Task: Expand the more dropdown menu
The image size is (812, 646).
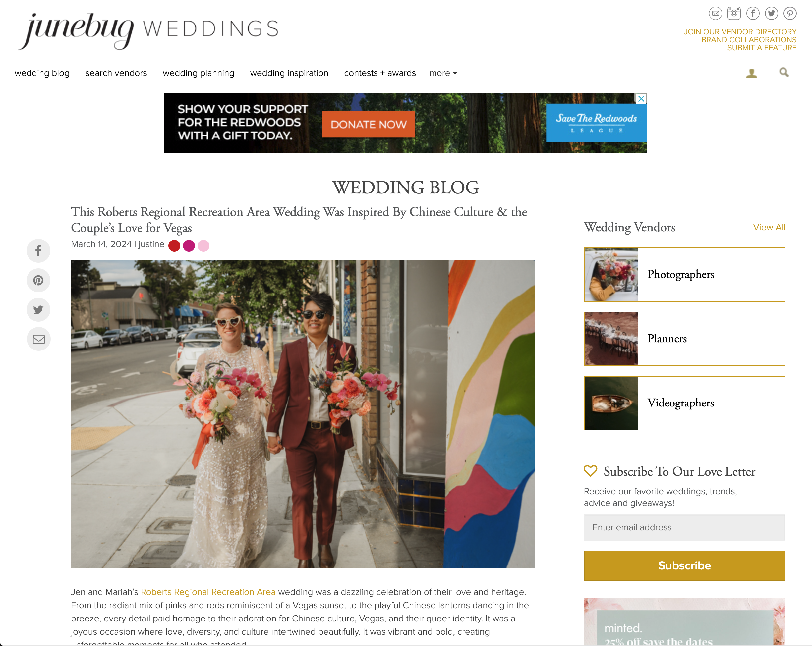Action: point(443,73)
